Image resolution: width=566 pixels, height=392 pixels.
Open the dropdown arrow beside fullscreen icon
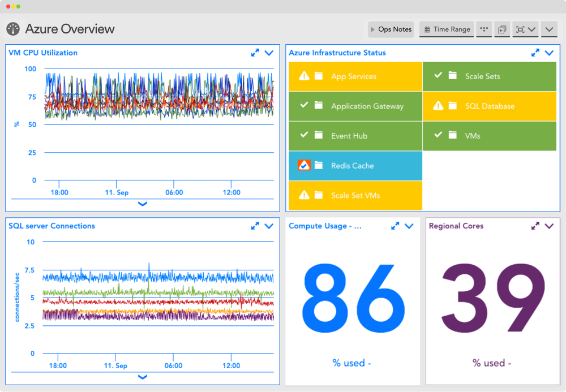click(x=531, y=29)
